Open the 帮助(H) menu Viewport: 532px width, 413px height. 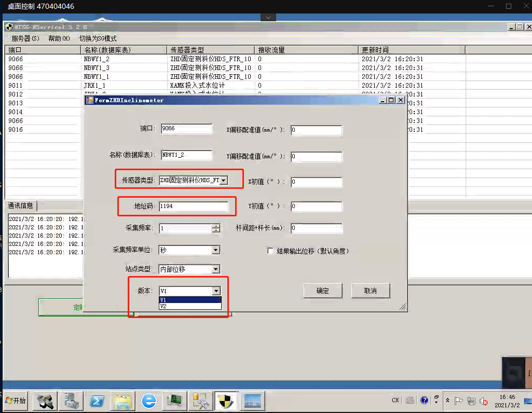pos(59,38)
